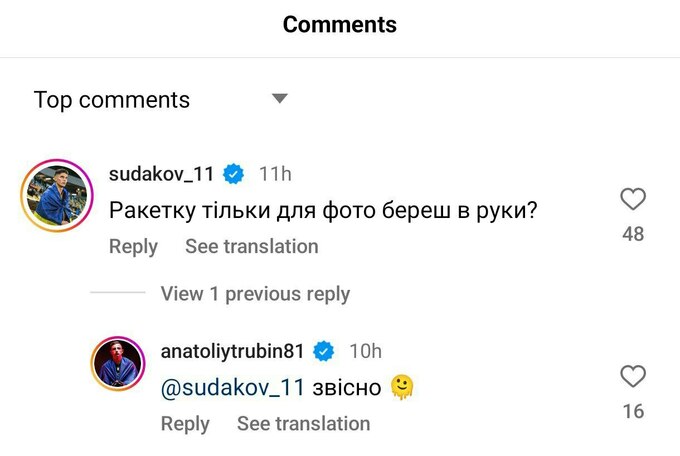View the 16 likes count
This screenshot has width=680, height=456.
[x=632, y=411]
